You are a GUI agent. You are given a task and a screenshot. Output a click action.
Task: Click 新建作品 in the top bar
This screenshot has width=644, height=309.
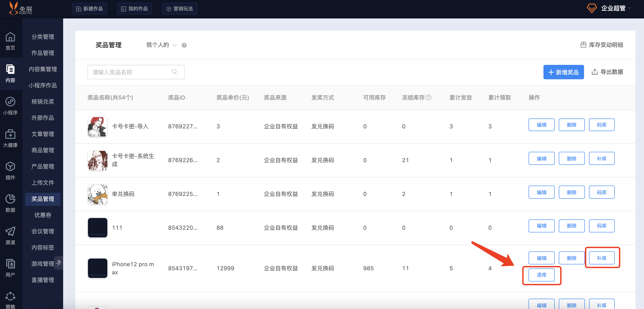pyautogui.click(x=89, y=9)
